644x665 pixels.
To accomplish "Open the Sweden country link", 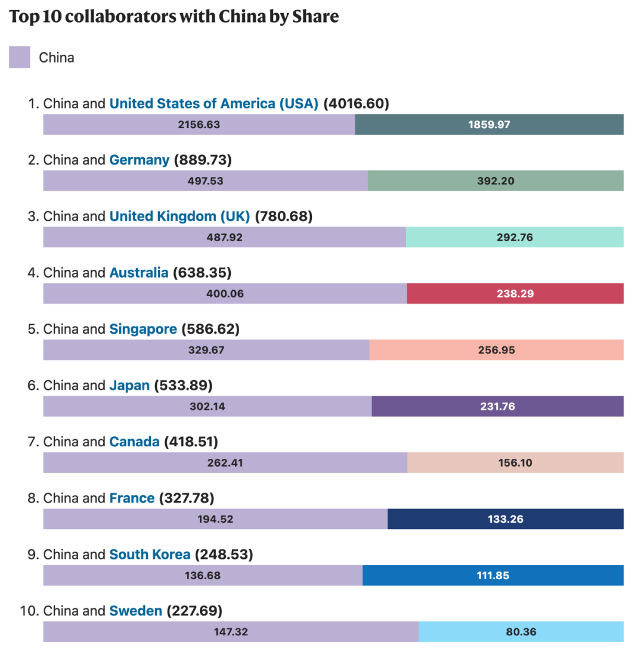I will (x=136, y=611).
